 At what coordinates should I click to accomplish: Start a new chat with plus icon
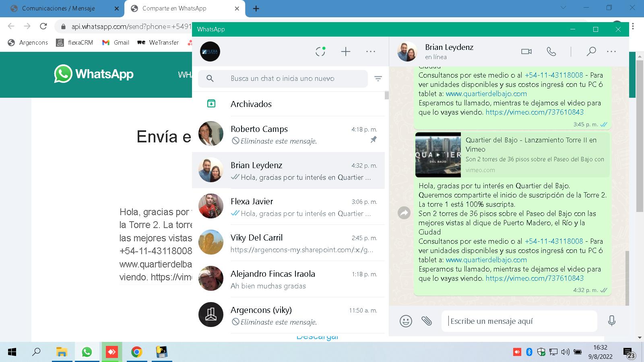[346, 51]
